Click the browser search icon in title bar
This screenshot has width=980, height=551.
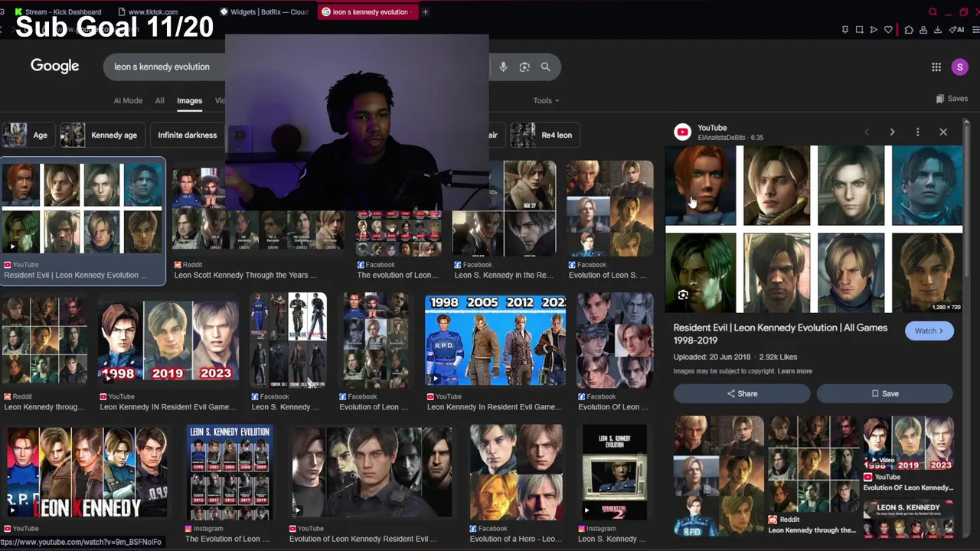coord(933,12)
